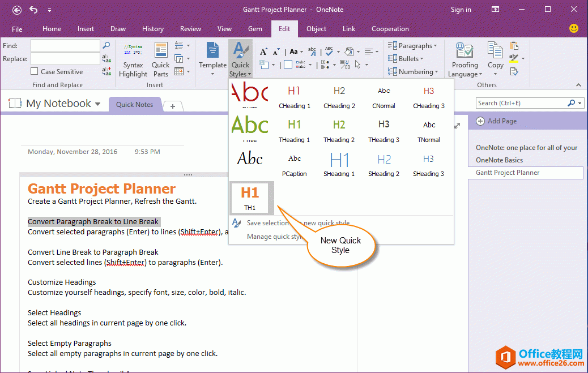Image resolution: width=588 pixels, height=373 pixels.
Task: Expand the My Notebook dropdown
Action: tap(98, 104)
